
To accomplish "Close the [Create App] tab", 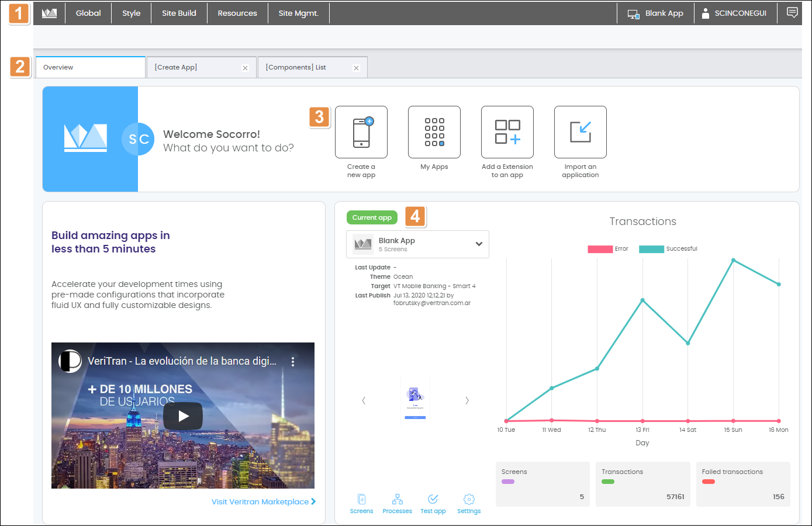I will [x=246, y=68].
